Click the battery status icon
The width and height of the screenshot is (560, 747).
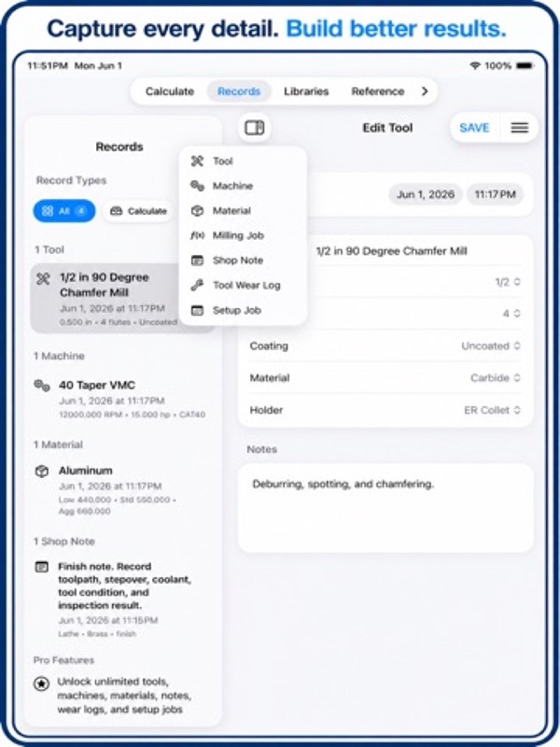pyautogui.click(x=525, y=65)
